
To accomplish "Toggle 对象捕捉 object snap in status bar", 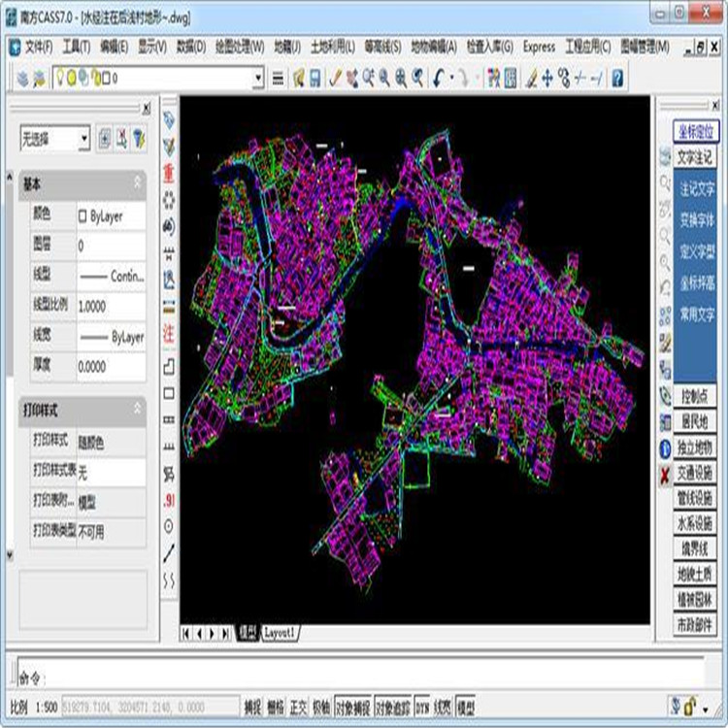I will click(352, 707).
